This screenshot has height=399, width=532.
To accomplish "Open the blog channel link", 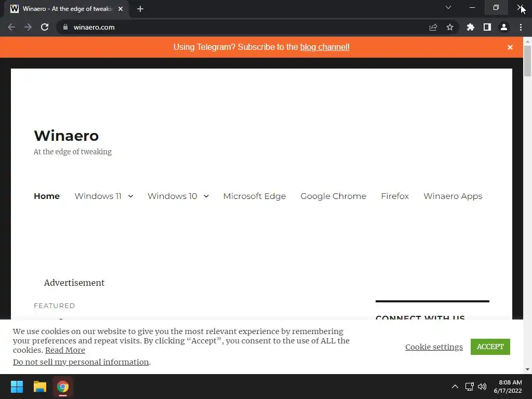I will tap(325, 47).
